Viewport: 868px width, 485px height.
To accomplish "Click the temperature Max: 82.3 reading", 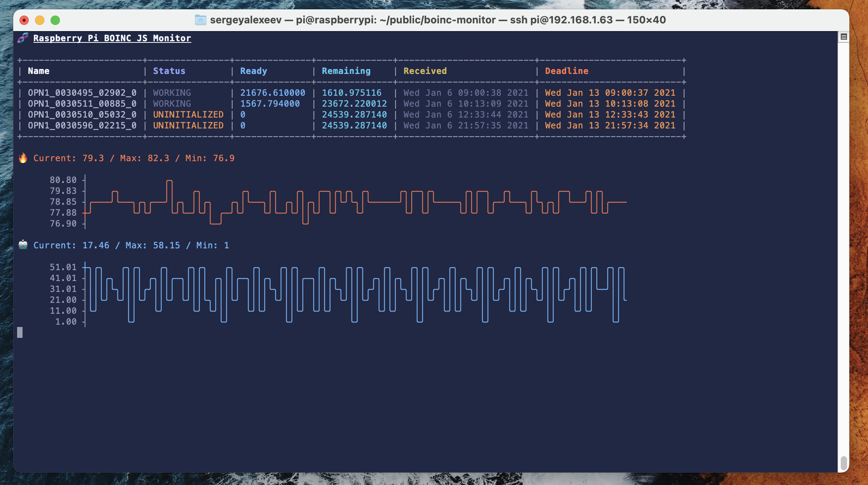I will (144, 158).
